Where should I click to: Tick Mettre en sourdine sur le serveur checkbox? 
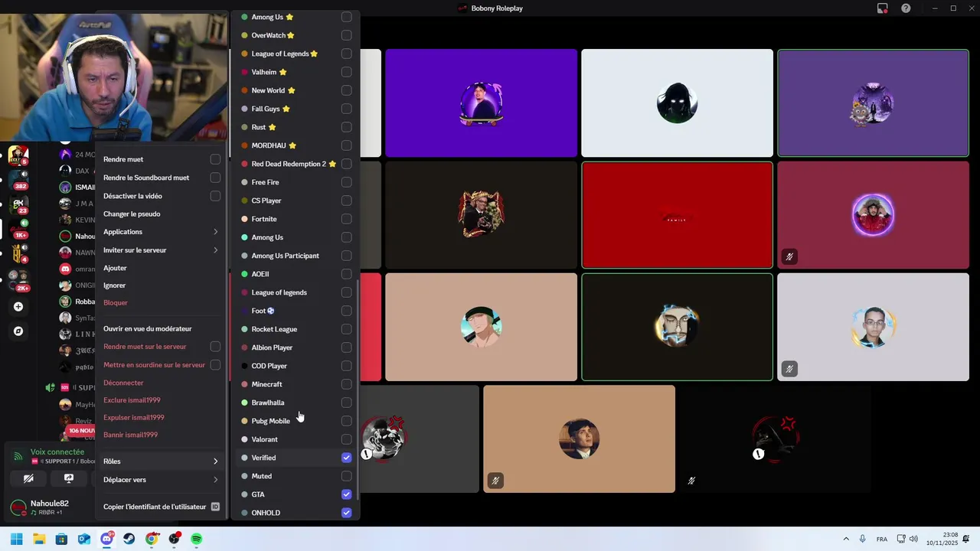pos(215,365)
